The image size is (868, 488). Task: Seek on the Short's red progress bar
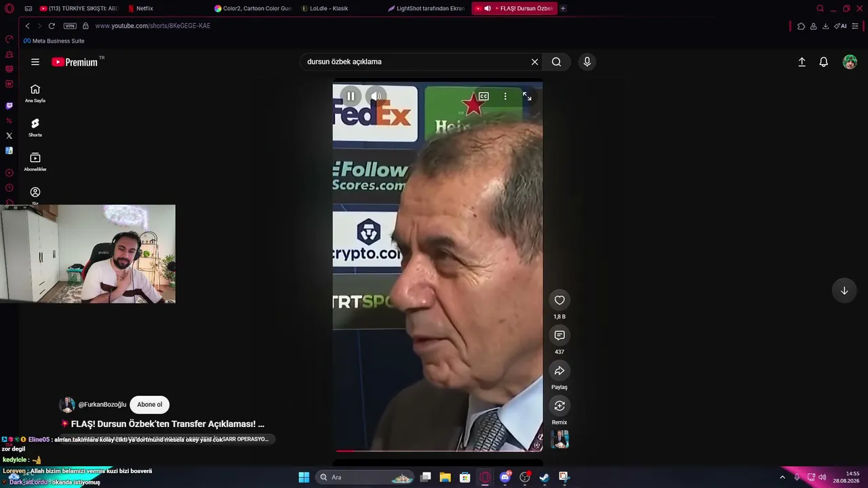click(438, 450)
